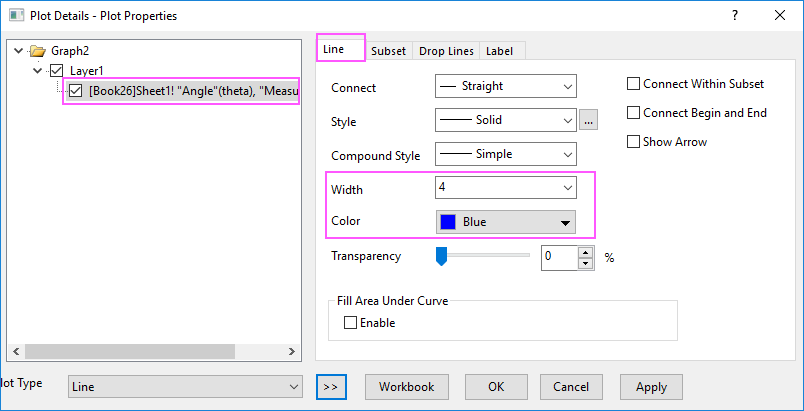Click the Graph2 folder icon
This screenshot has height=411, width=804.
(x=38, y=51)
